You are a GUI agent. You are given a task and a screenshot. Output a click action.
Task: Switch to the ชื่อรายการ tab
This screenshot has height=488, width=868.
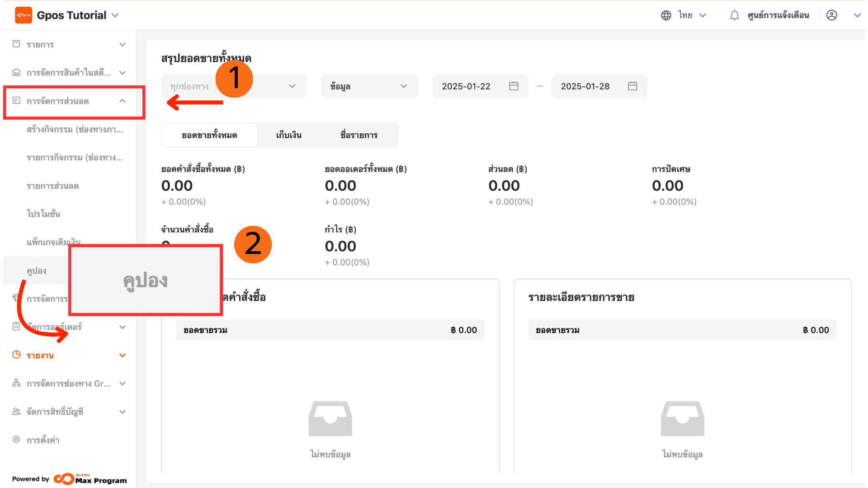coord(359,135)
